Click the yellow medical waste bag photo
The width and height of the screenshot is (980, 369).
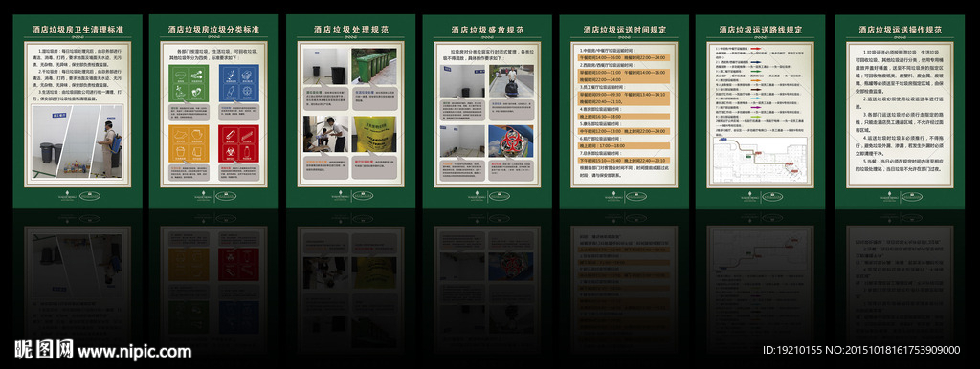pos(374,134)
